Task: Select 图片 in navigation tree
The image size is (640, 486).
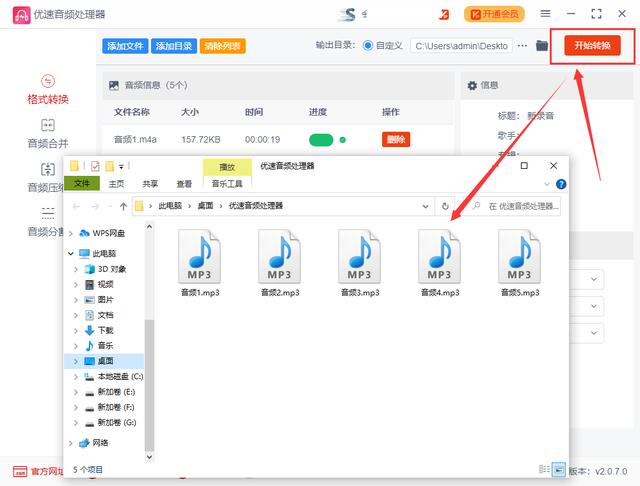Action: click(x=105, y=300)
